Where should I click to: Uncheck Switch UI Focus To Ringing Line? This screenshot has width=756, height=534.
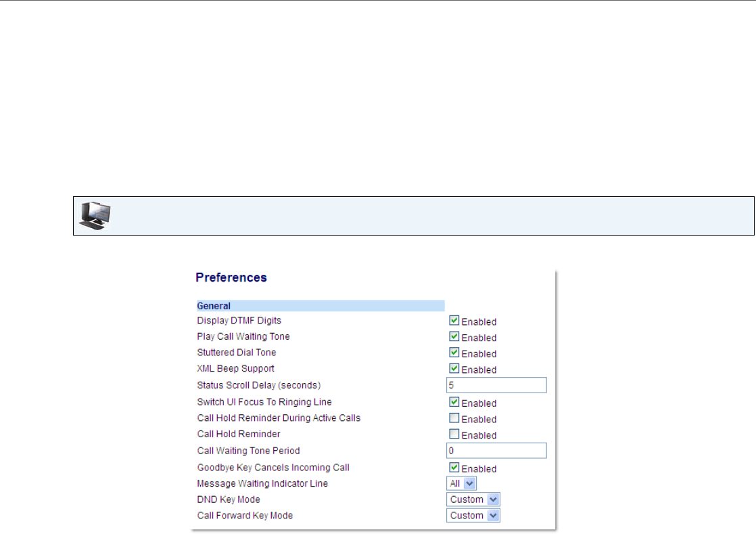coord(454,402)
